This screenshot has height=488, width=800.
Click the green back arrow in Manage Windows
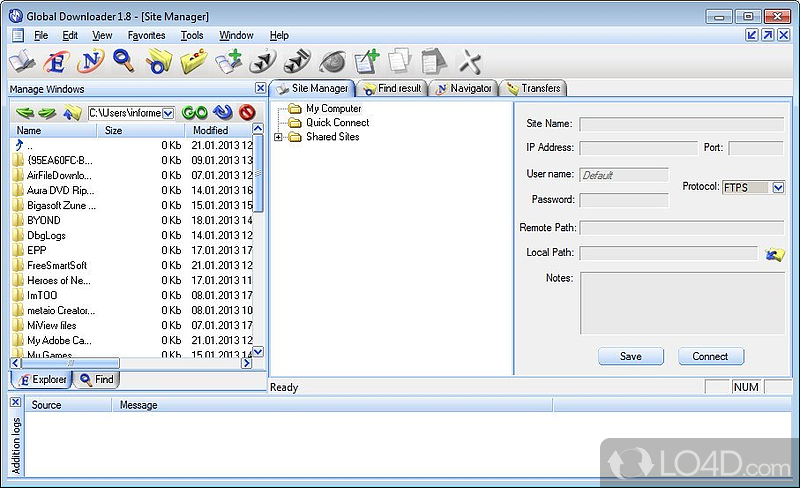pos(24,113)
